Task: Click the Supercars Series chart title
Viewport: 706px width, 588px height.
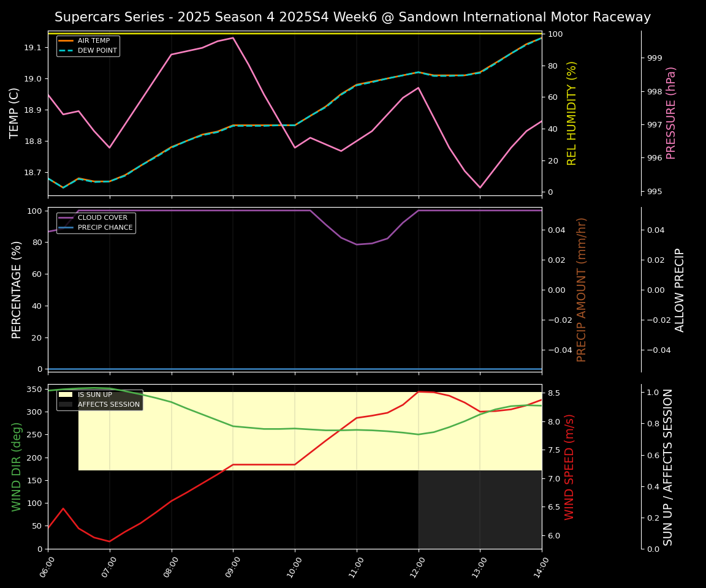Action: [352, 17]
